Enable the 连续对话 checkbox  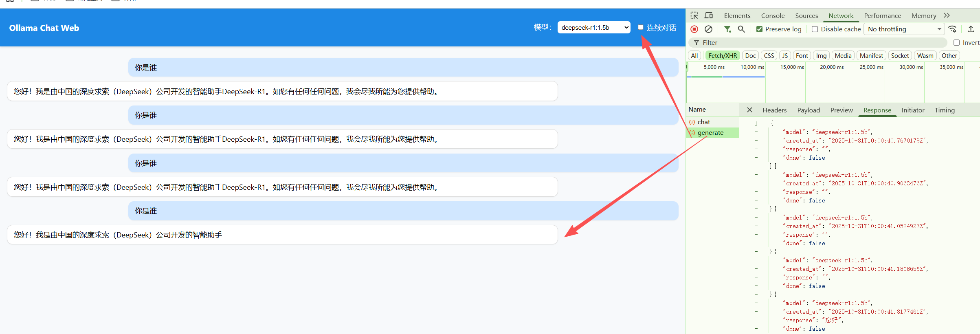pos(640,27)
